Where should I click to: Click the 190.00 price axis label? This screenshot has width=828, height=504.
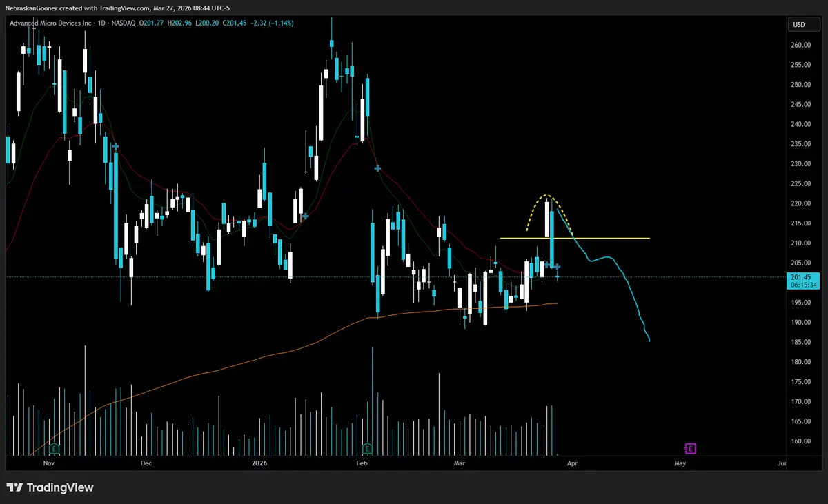[802, 322]
